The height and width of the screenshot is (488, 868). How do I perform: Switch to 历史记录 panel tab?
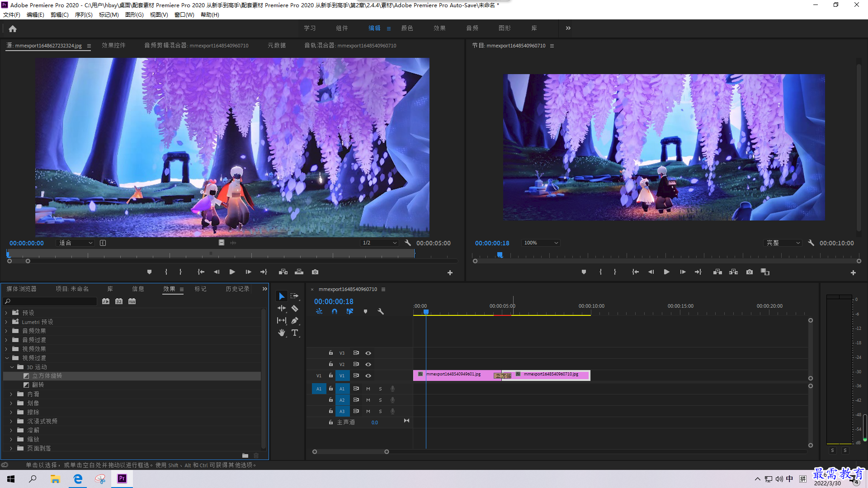[237, 289]
